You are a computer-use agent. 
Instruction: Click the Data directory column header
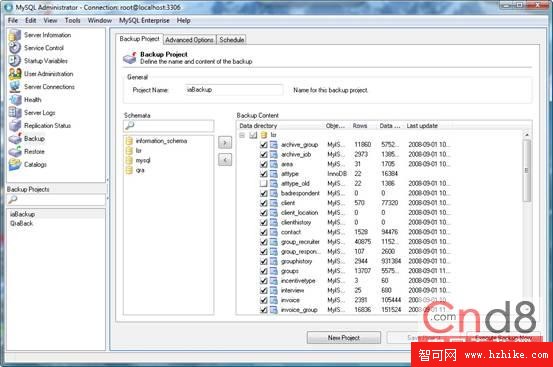click(x=280, y=126)
